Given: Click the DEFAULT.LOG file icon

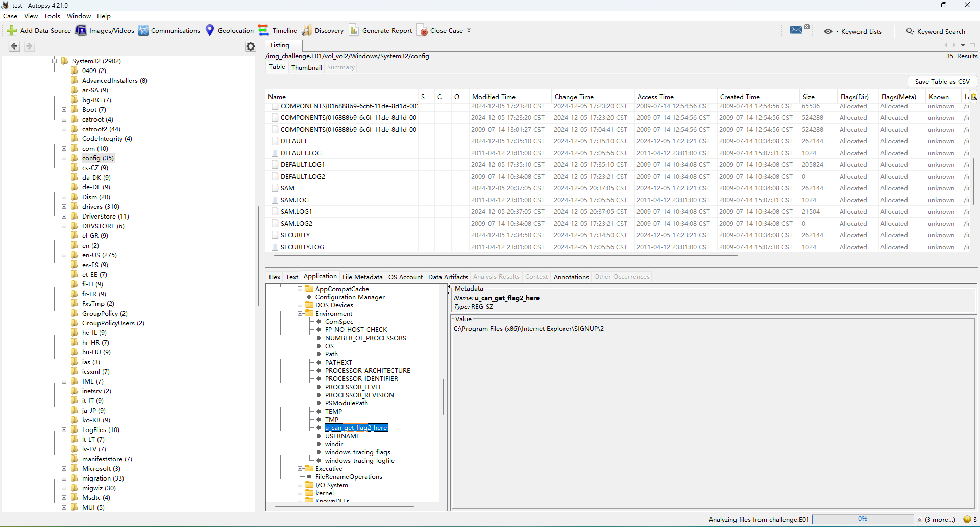Looking at the screenshot, I should click(275, 153).
